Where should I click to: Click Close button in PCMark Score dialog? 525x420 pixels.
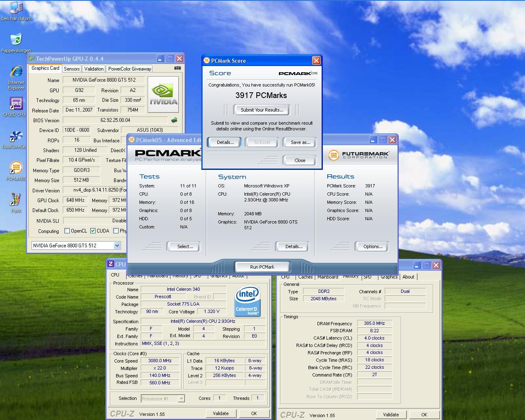[300, 160]
